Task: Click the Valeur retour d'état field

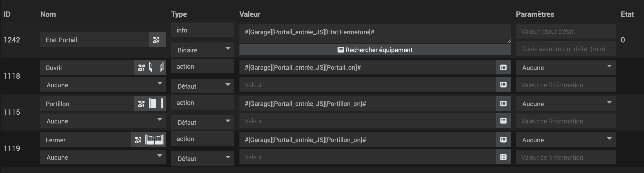Action: 566,31
